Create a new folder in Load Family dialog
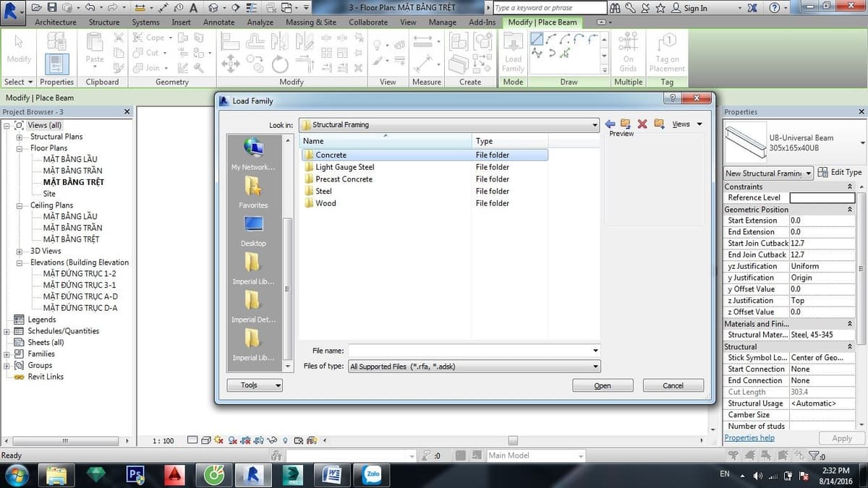Viewport: 868px width, 488px height. pyautogui.click(x=659, y=124)
